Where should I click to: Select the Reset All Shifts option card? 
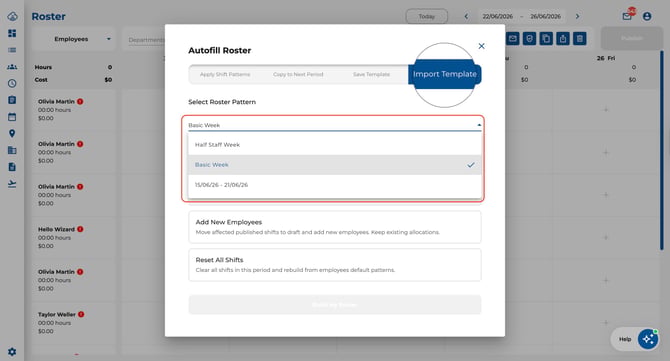(335, 265)
